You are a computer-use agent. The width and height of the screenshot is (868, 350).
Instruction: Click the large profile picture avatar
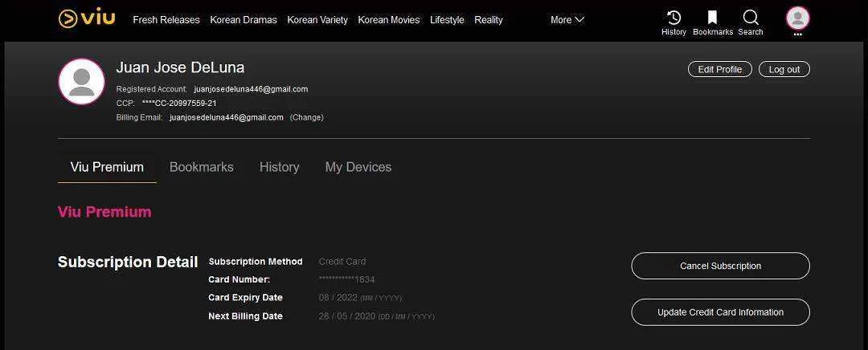[81, 82]
